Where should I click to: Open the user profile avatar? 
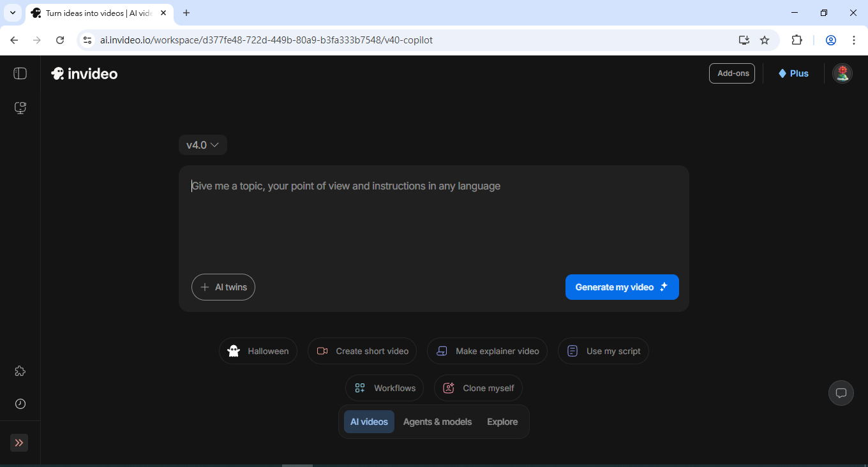point(842,73)
